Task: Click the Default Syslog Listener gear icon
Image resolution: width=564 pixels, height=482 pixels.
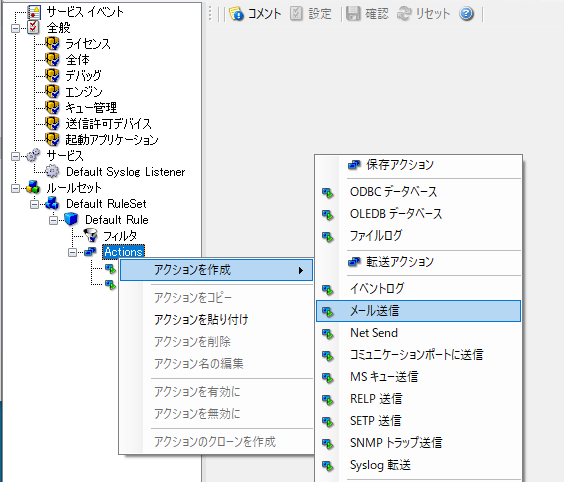Action: point(53,171)
